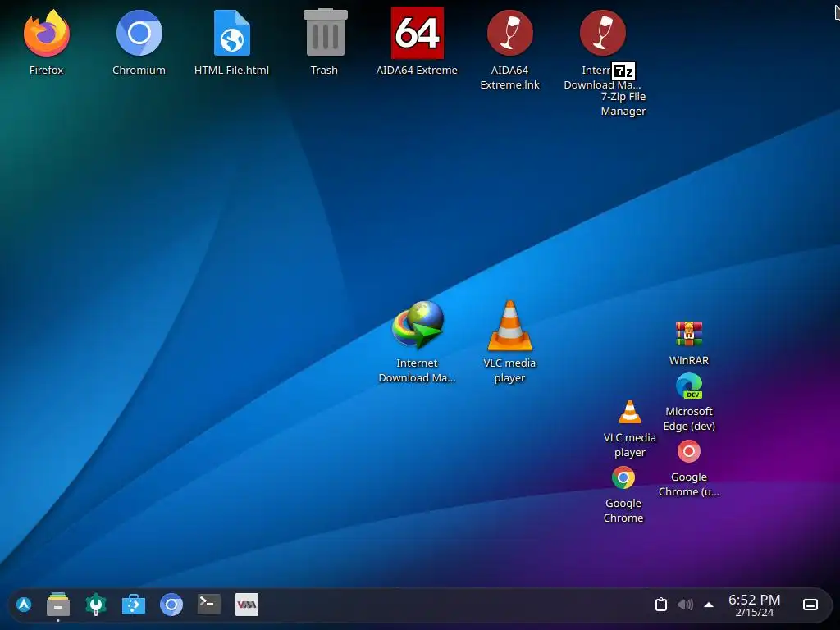Select the multicolored Google Chrome desktop icon
840x630 pixels.
pyautogui.click(x=623, y=478)
